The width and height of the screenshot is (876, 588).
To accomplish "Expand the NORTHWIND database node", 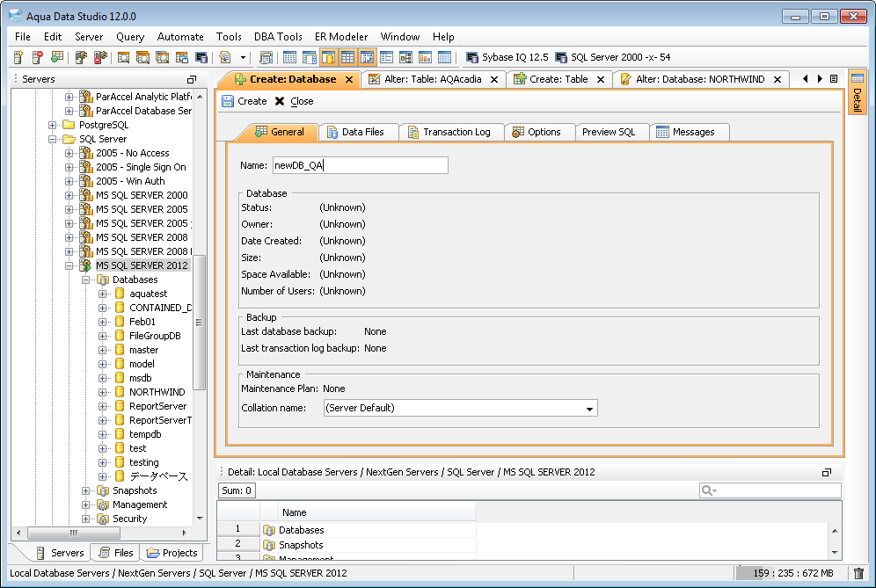I will pos(103,392).
